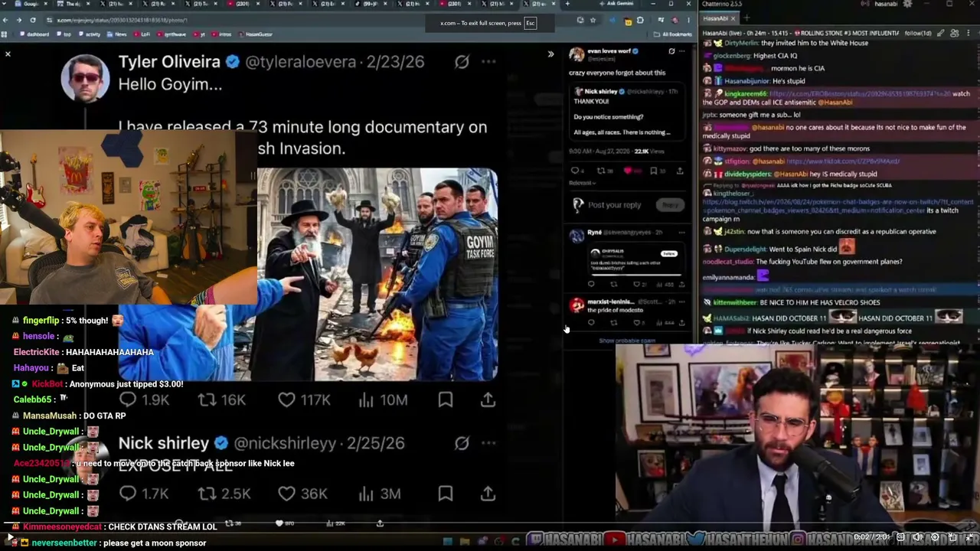
Task: Reply to Ryné's comment
Action: (x=591, y=285)
